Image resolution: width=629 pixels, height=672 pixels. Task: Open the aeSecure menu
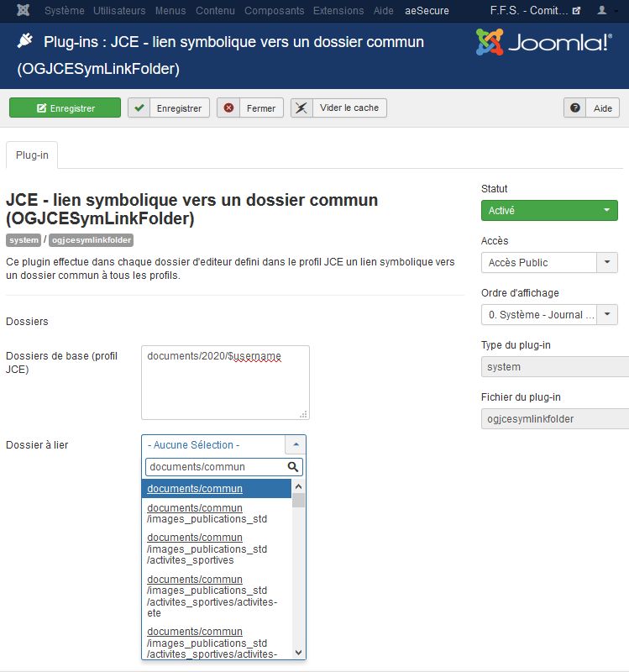click(x=427, y=11)
